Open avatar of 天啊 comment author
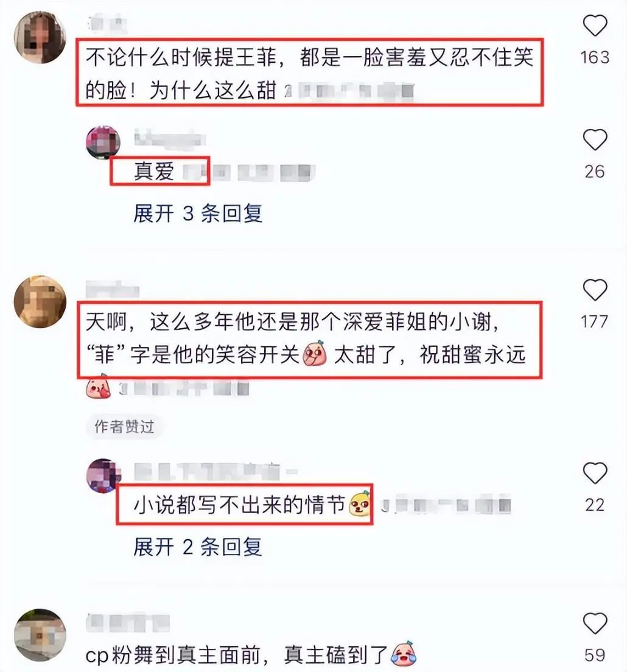 (40, 302)
